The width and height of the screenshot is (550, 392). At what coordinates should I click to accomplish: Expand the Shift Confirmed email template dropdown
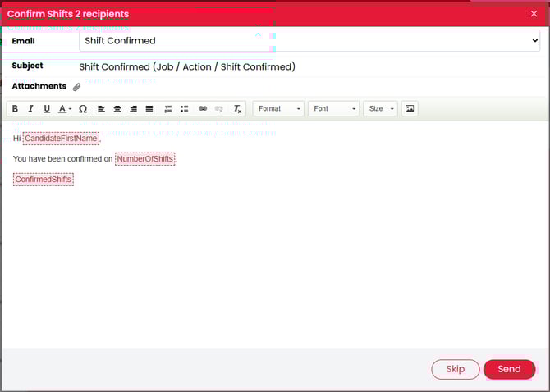(309, 40)
